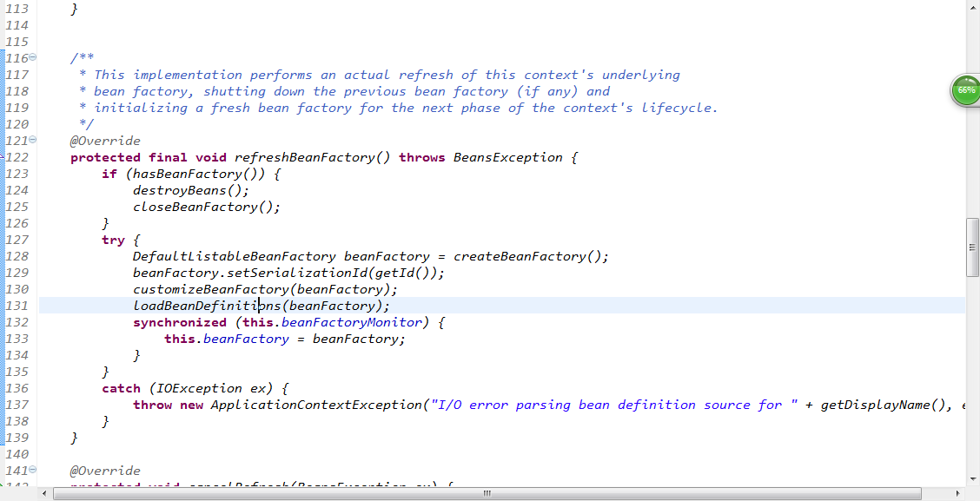Click customizeBeanFactory on line 130
Screen dimensions: 980x501
[x=210, y=289]
